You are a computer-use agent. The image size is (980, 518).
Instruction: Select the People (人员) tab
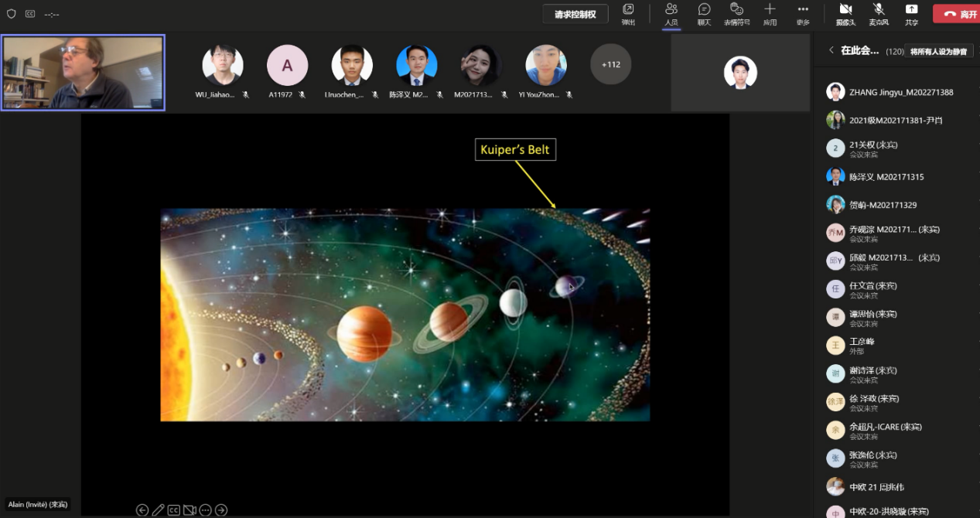pos(671,13)
